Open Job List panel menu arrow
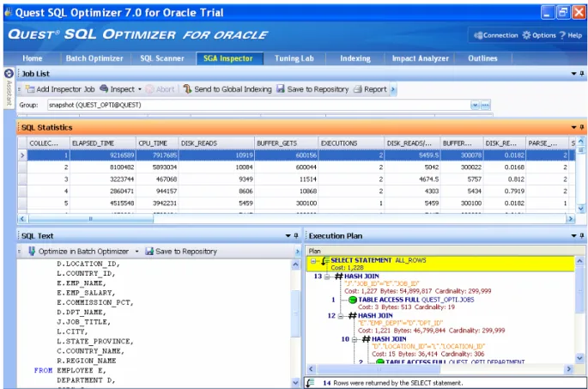Viewport: 588px width, 389px height. tap(573, 74)
